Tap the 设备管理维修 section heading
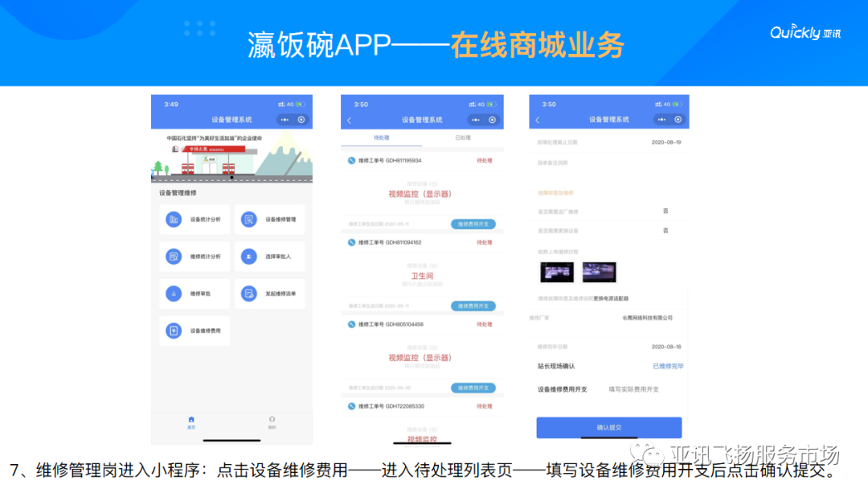Viewport: 868px width, 493px height. 178,193
